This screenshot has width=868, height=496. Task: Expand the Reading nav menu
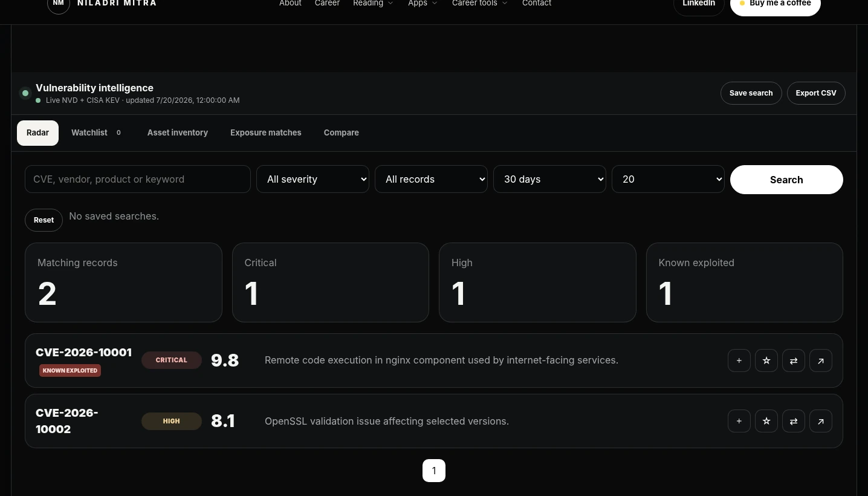(373, 4)
